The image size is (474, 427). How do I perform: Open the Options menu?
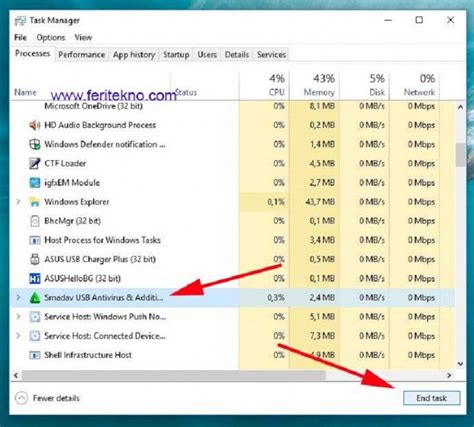click(51, 38)
